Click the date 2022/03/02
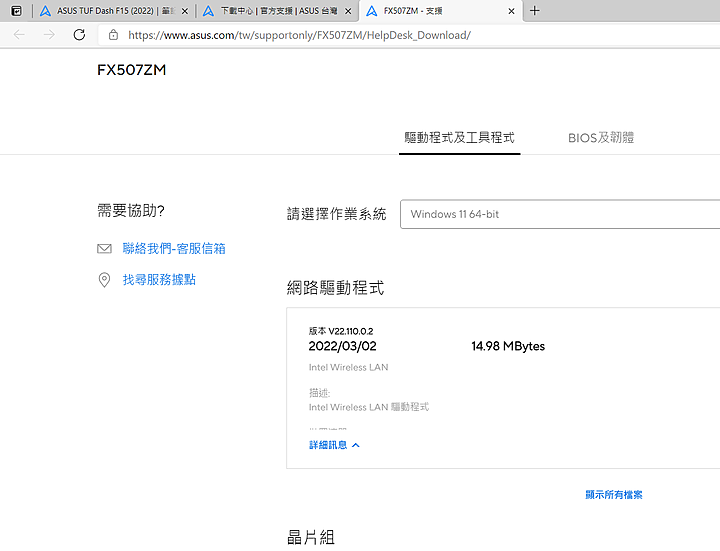Screen dimensions: 720x551 click(x=343, y=346)
